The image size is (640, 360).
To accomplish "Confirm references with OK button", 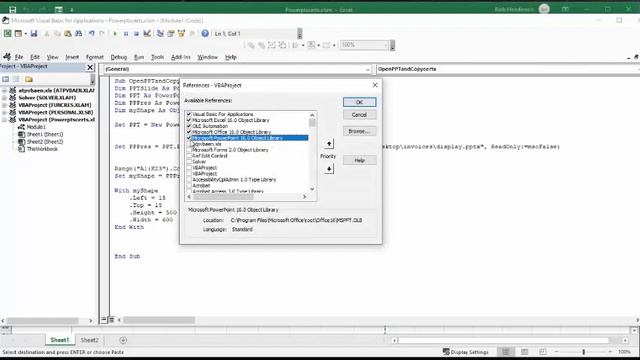I will [x=359, y=102].
